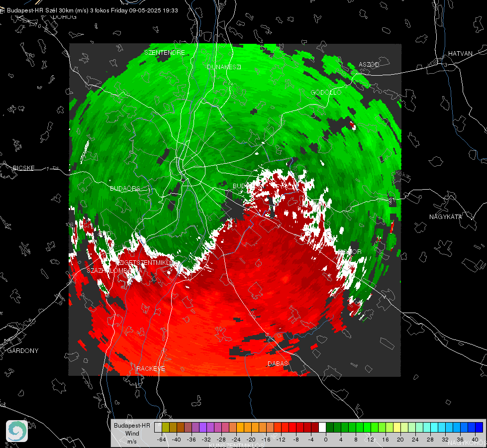The width and height of the screenshot is (487, 448).
Task: Click the RÁCKEVE town label
Action: tap(151, 368)
